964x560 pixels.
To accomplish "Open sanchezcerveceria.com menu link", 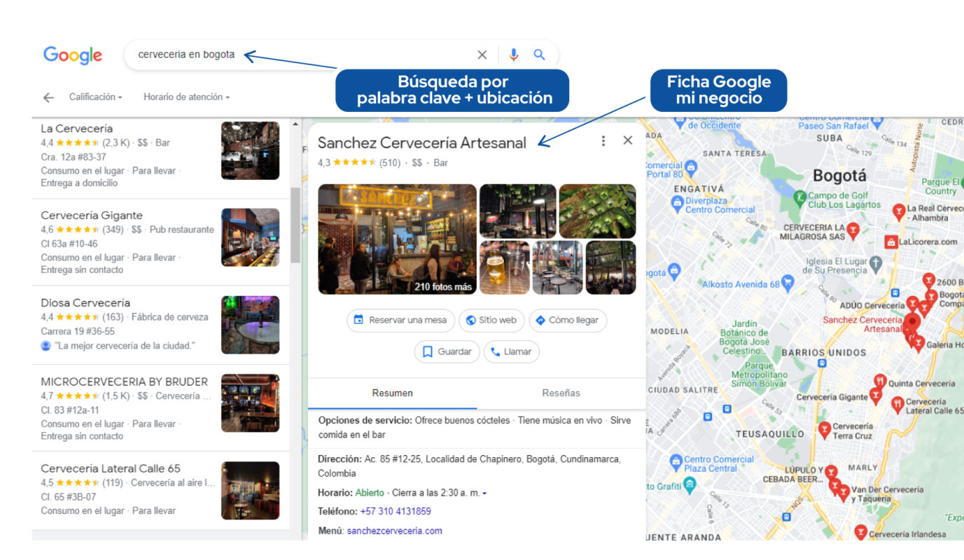I will click(x=395, y=531).
